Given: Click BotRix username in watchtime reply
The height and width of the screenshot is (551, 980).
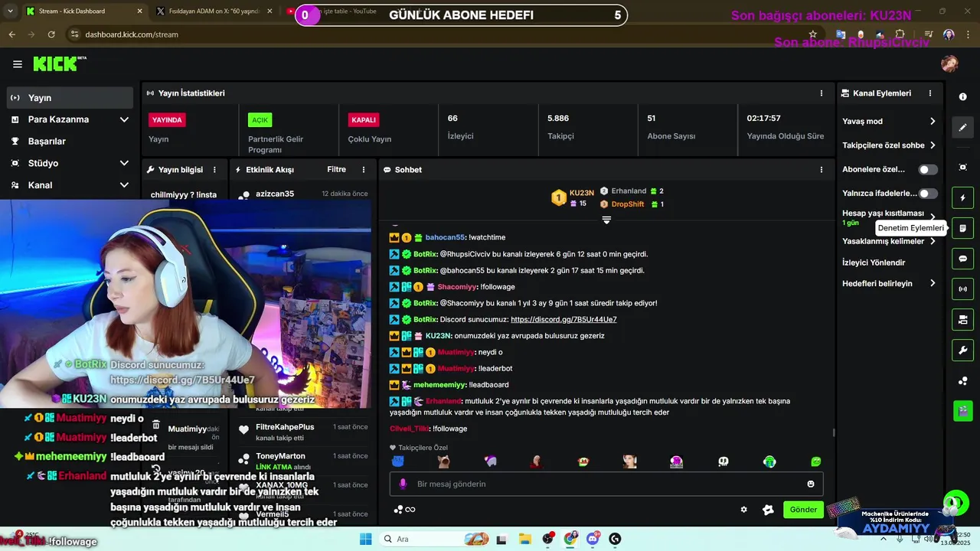Looking at the screenshot, I should pos(425,254).
